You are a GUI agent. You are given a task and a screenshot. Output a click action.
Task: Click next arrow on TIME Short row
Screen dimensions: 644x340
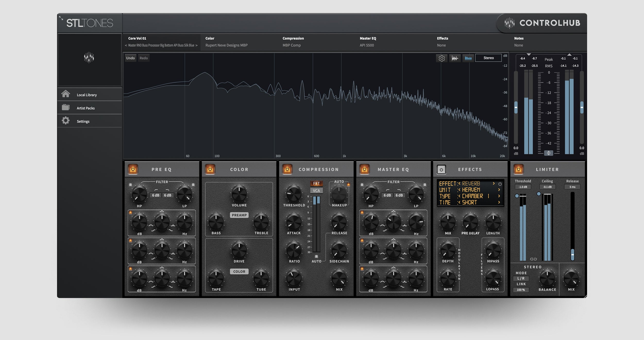(499, 202)
